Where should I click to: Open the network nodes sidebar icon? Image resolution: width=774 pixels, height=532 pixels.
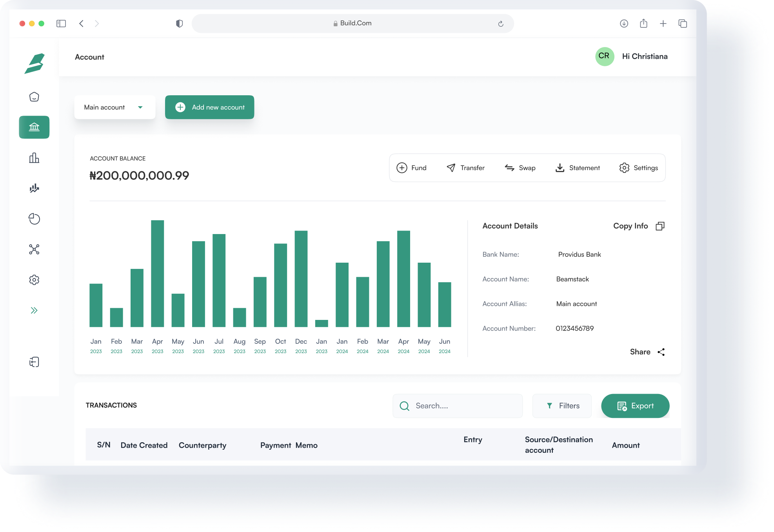(34, 249)
